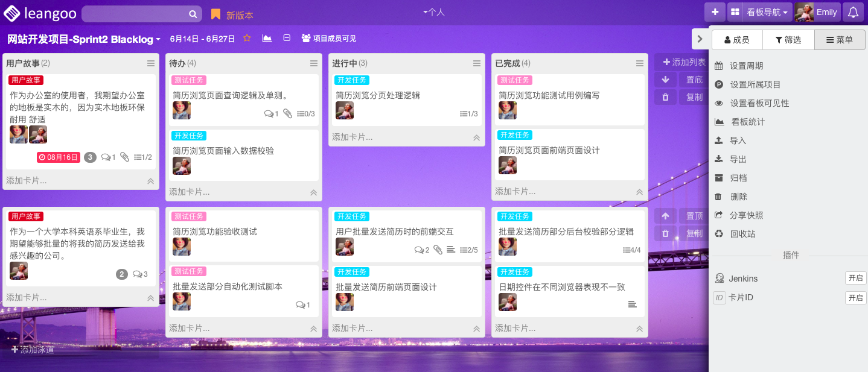
Task: Click comment count 3 on second user story
Action: [x=140, y=274]
